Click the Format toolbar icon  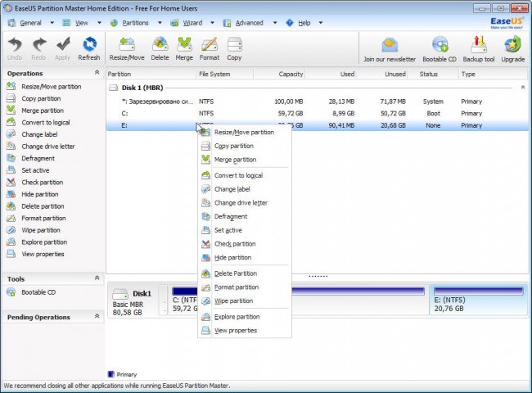(209, 47)
